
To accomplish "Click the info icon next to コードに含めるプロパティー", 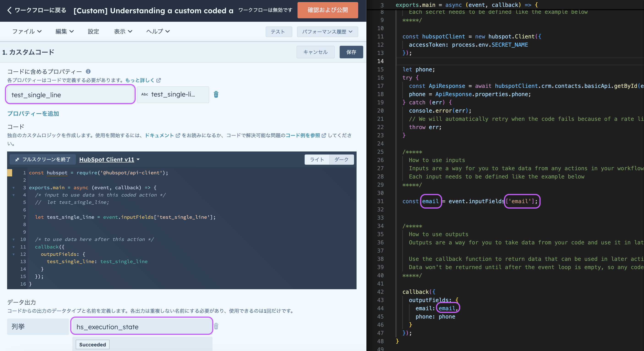I will pyautogui.click(x=88, y=71).
